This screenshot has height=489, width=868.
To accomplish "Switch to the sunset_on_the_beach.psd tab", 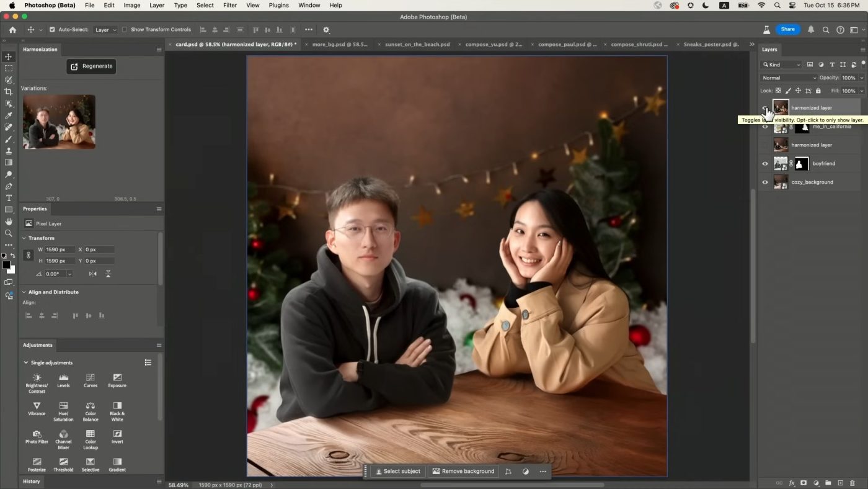I will coord(417,45).
